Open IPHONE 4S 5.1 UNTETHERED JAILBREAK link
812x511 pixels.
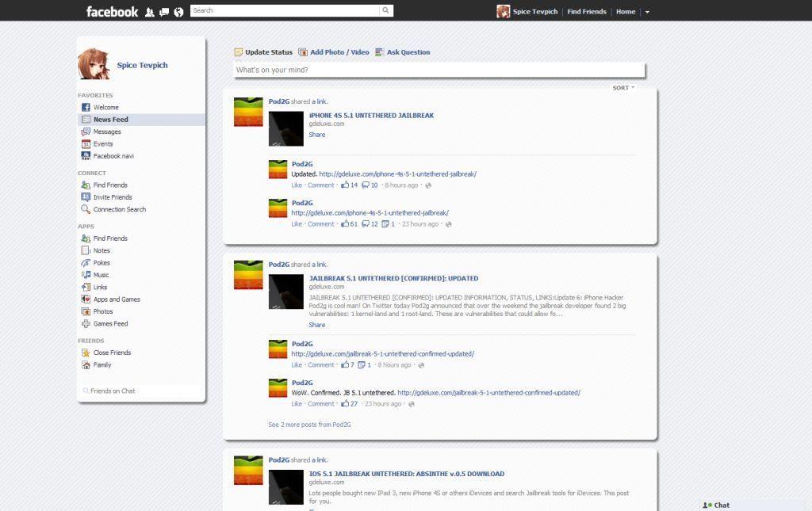coord(371,116)
